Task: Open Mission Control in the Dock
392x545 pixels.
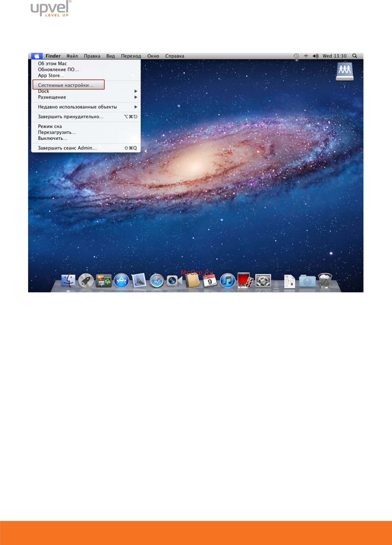Action: point(104,280)
